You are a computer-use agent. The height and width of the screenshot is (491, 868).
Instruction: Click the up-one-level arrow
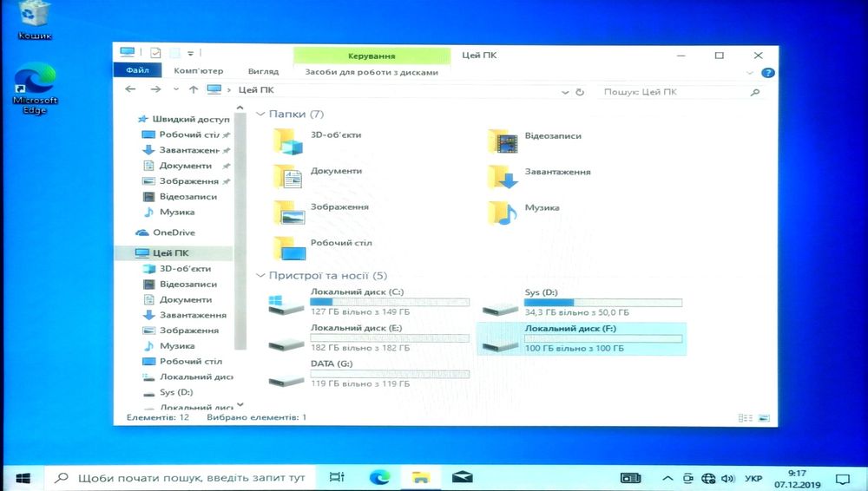(194, 89)
